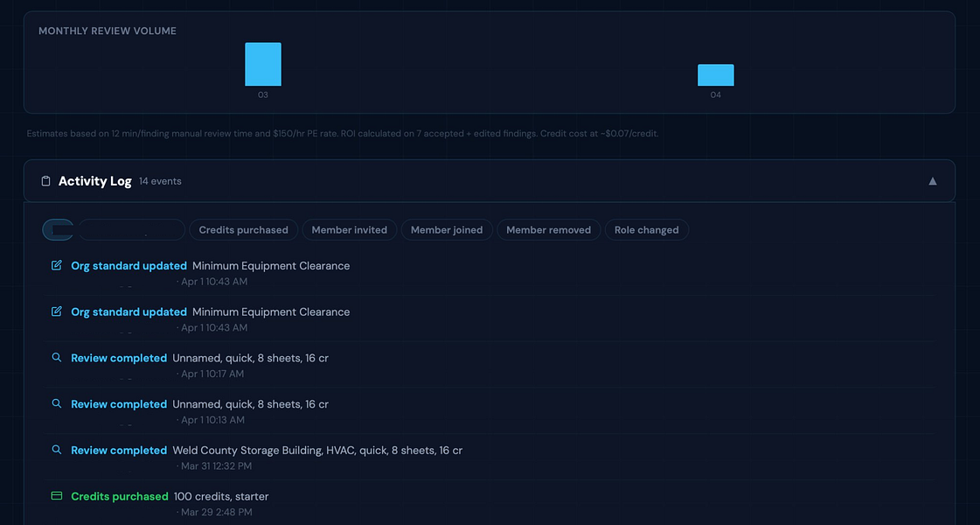Select the month 04 bar in the chart
Viewport: 980px width, 525px height.
[716, 75]
